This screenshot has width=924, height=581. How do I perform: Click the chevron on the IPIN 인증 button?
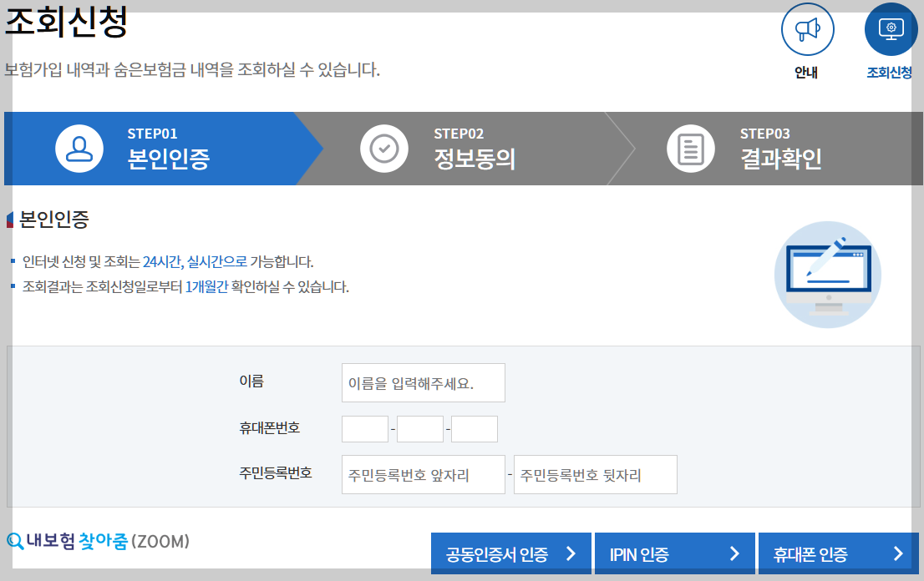click(x=736, y=553)
